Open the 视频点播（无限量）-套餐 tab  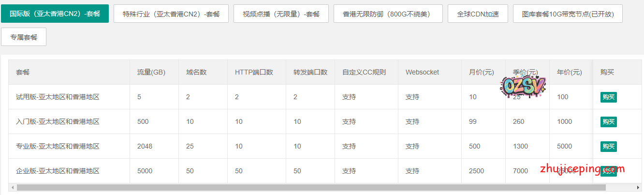(x=281, y=14)
